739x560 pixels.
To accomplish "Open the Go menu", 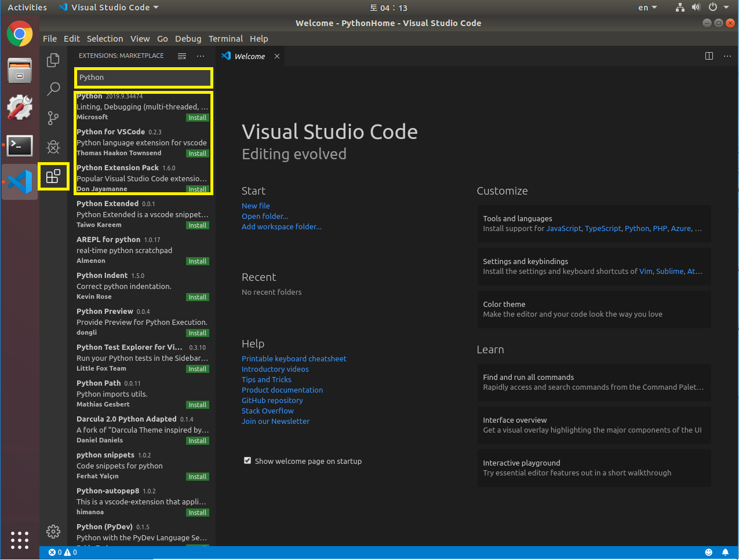I will pyautogui.click(x=162, y=39).
